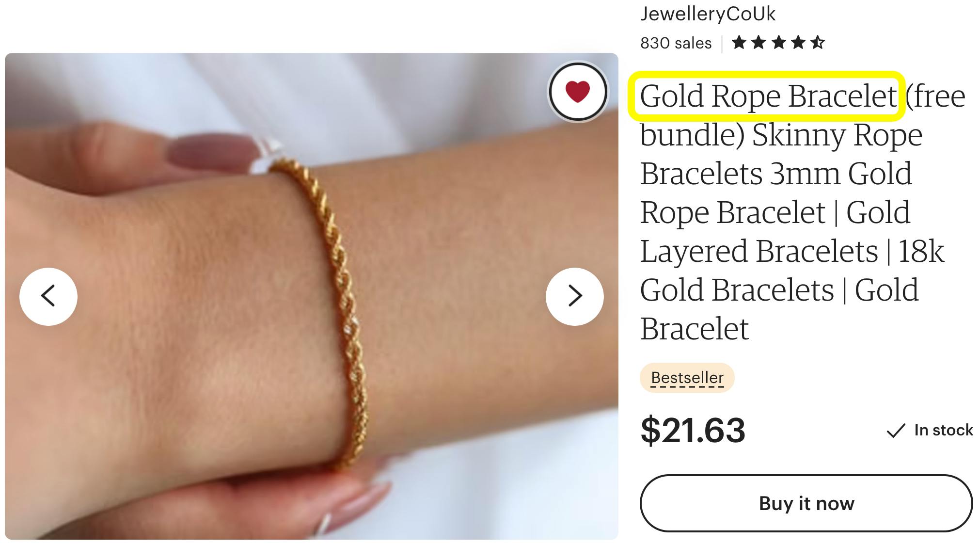Click "3mm Gold" in the listing title

pyautogui.click(x=841, y=174)
